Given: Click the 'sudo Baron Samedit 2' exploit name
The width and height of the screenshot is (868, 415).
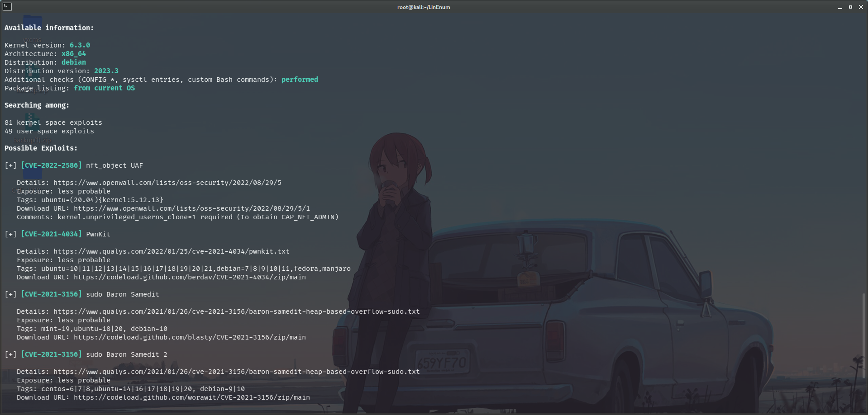Looking at the screenshot, I should (127, 354).
